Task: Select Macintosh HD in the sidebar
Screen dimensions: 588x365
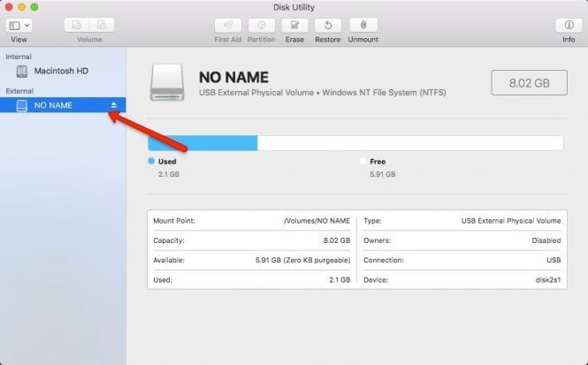Action: [60, 71]
